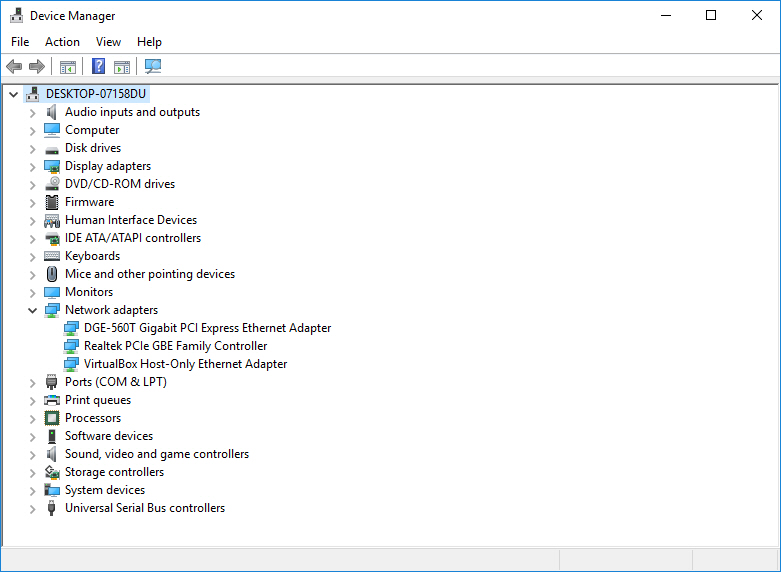
Task: Click the Firmware chip icon
Action: pyautogui.click(x=52, y=202)
